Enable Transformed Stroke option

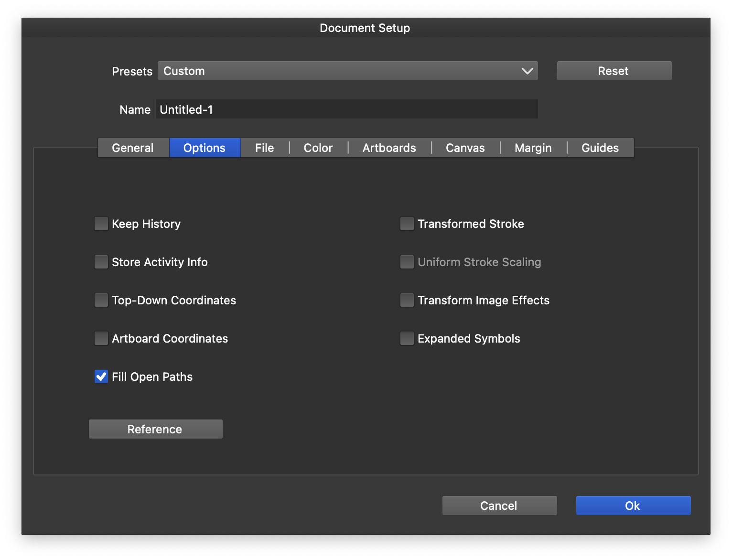coord(407,224)
